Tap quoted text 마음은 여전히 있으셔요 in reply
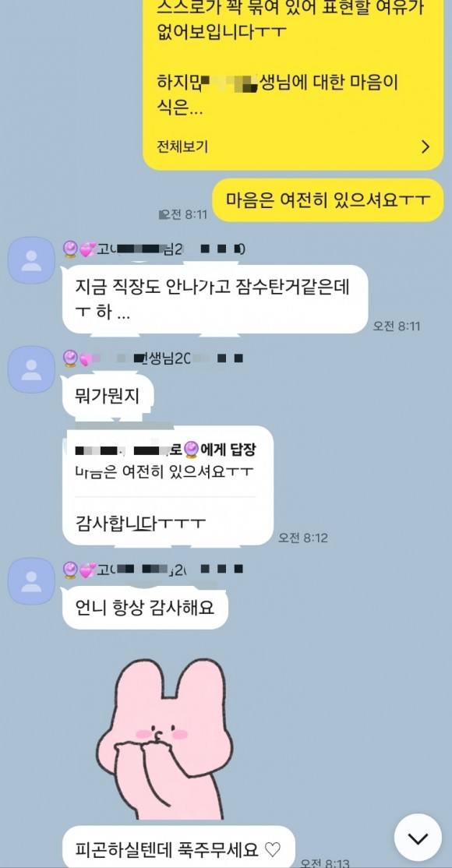The image size is (452, 868). point(164,472)
